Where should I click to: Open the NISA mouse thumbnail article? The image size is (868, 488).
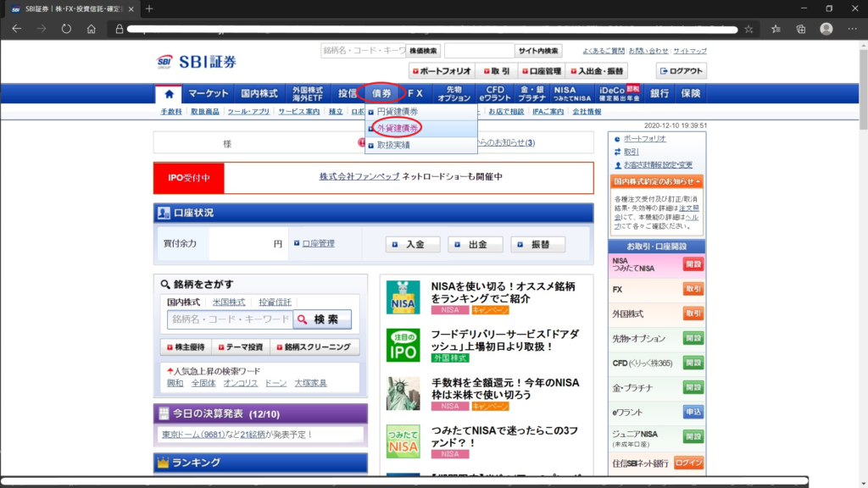point(403,297)
